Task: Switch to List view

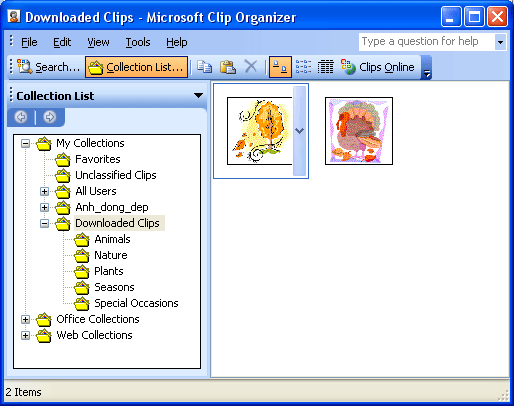Action: coord(303,67)
